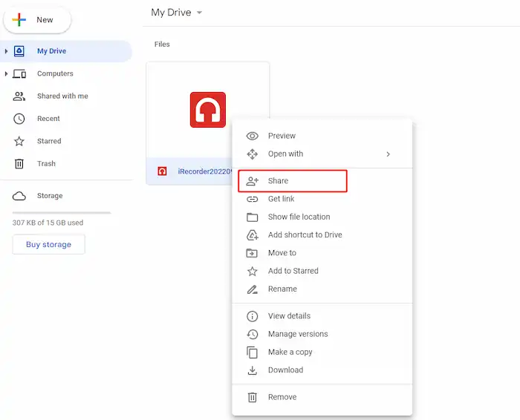This screenshot has width=520, height=420.
Task: Go to Recent files label
Action: [x=48, y=119]
